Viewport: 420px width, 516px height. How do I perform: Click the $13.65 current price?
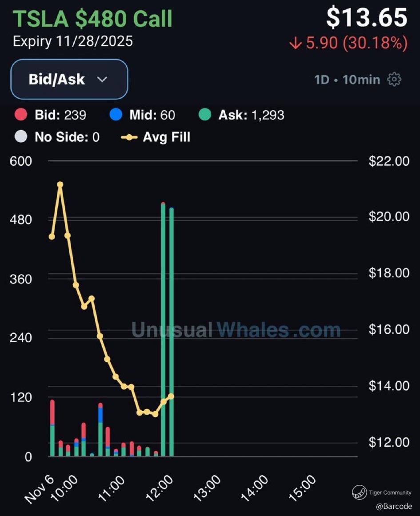click(x=367, y=18)
